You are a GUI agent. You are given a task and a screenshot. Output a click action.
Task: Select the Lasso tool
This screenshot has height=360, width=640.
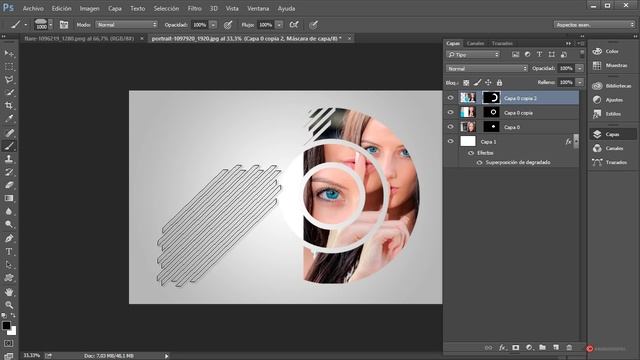[x=9, y=80]
